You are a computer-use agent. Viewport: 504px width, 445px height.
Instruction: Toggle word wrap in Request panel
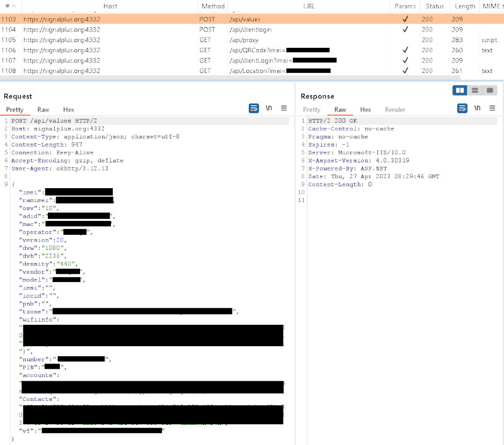(253, 108)
